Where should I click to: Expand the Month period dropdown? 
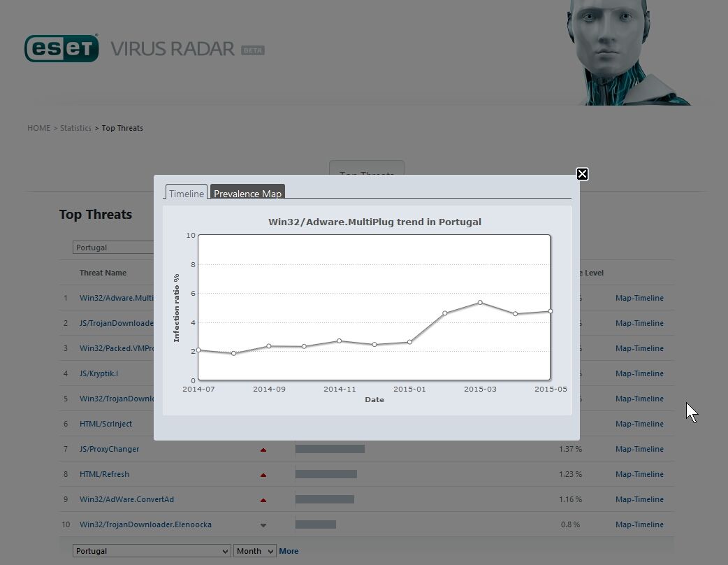coord(255,551)
